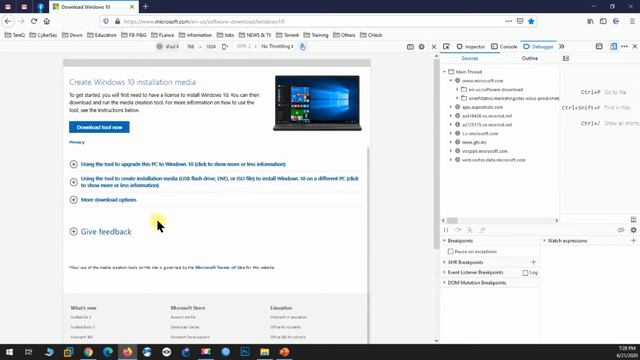Click the step out debugger icon

coord(482,230)
